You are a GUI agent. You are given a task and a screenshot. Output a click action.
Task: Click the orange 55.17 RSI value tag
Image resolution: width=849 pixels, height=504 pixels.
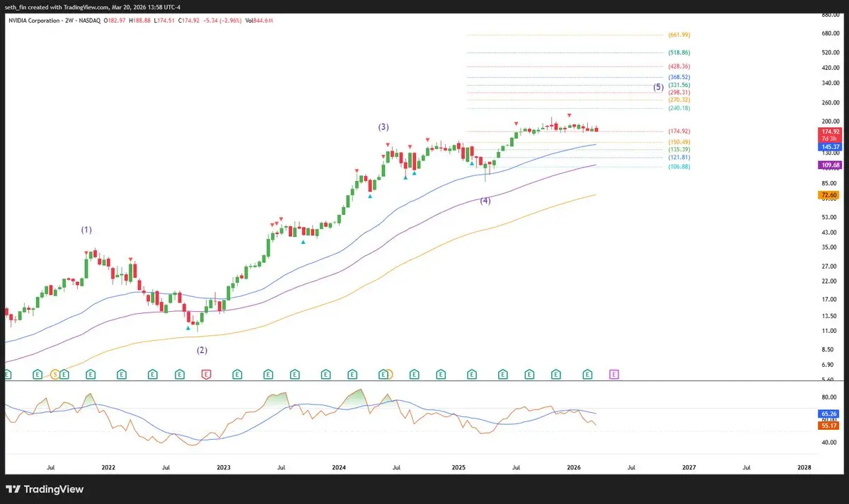[x=830, y=426]
